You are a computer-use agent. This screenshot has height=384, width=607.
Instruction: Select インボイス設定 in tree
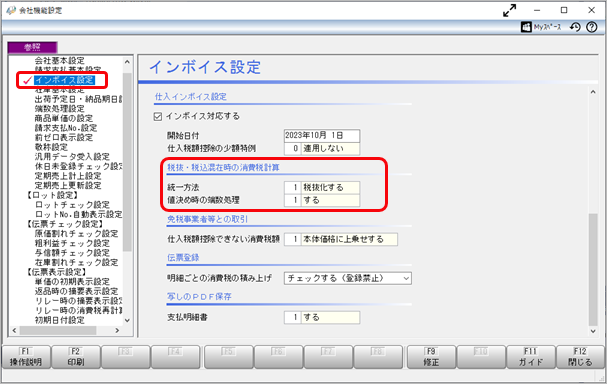tap(64, 80)
